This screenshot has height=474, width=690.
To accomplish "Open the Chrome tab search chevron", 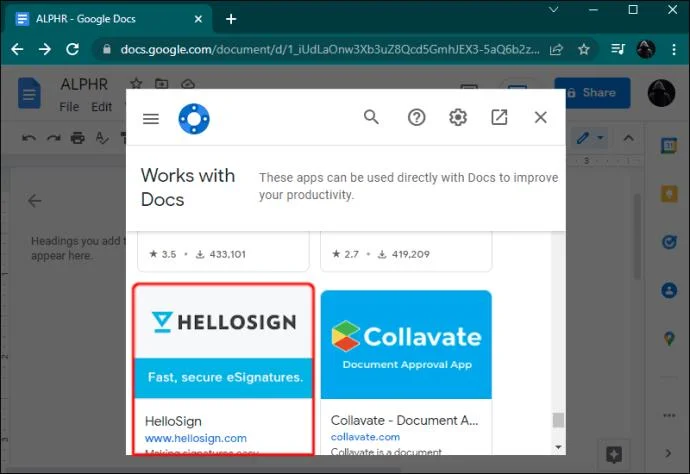I will coord(554,10).
